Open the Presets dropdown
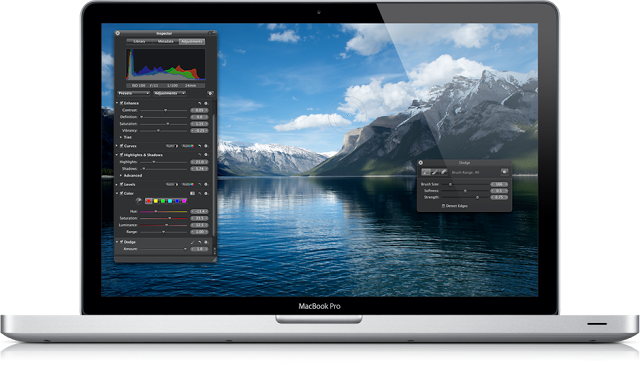 [x=133, y=93]
